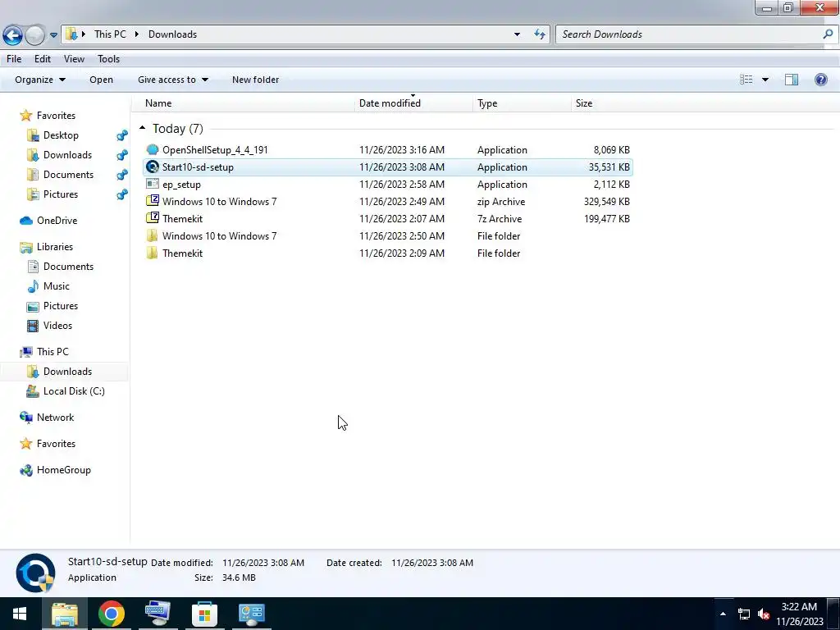Expand the arrow between This PC and Downloads
This screenshot has height=630, width=840.
click(137, 34)
